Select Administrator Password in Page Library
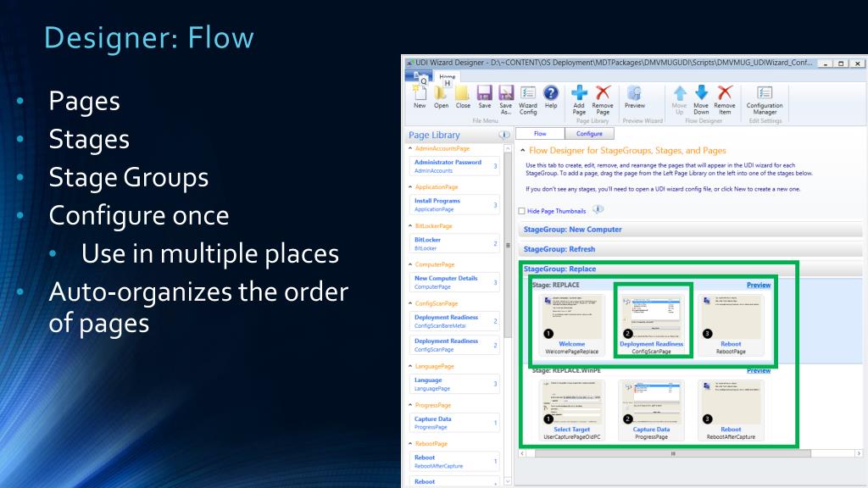 coord(454,166)
